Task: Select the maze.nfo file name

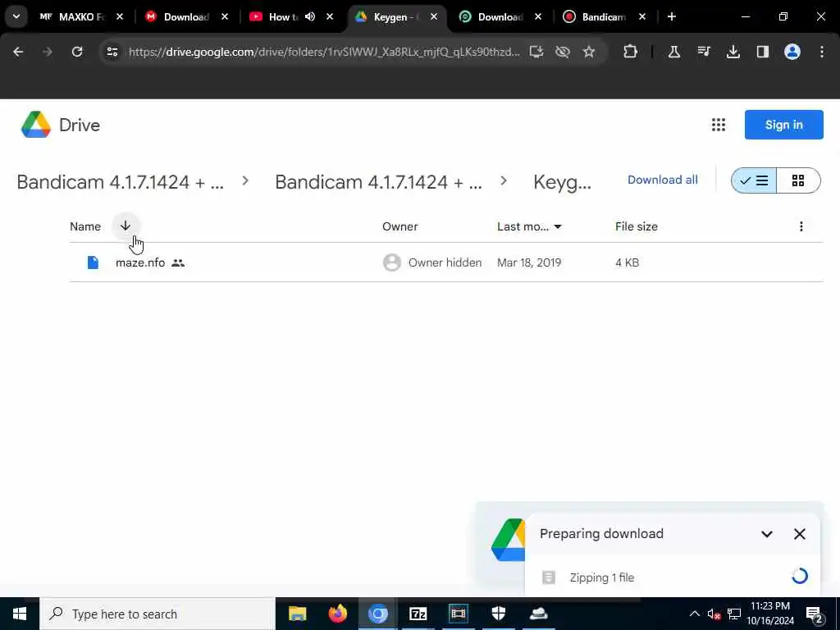Action: click(x=140, y=263)
